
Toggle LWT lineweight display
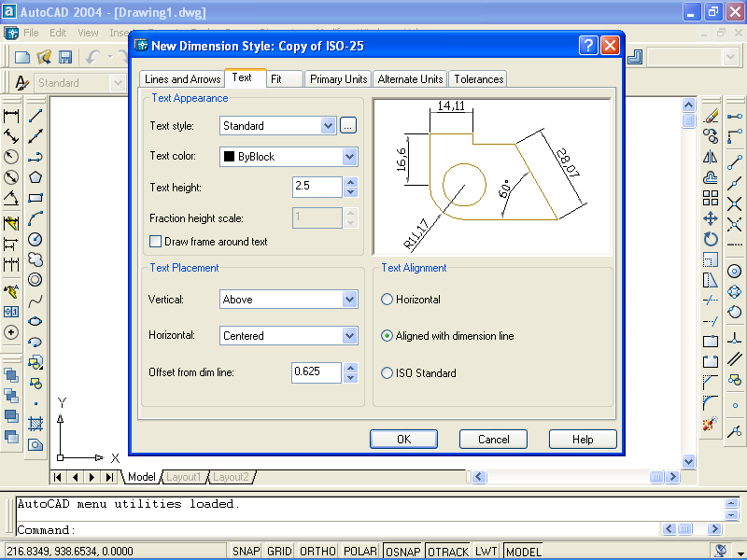click(486, 552)
